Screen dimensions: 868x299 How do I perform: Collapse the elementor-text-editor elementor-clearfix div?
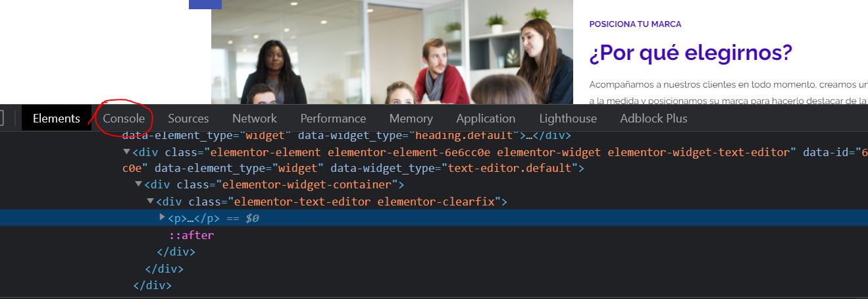(x=151, y=201)
